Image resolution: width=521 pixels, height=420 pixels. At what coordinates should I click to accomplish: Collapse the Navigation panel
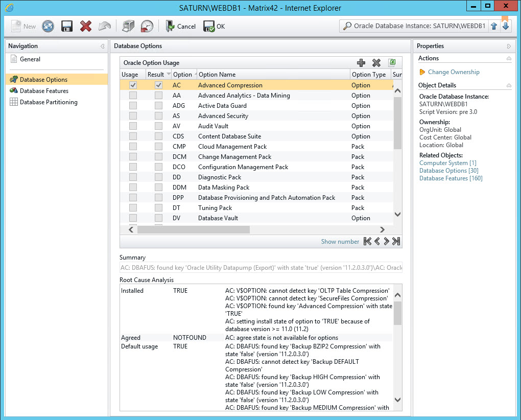pyautogui.click(x=103, y=46)
